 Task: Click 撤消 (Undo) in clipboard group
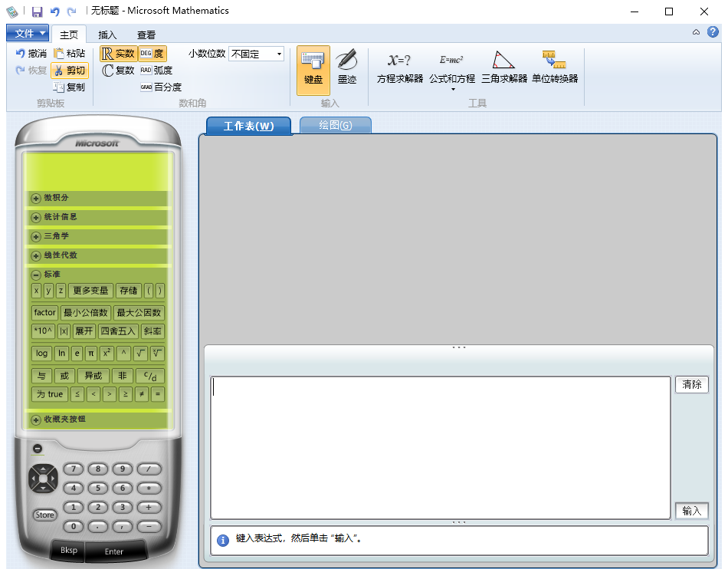pyautogui.click(x=31, y=54)
